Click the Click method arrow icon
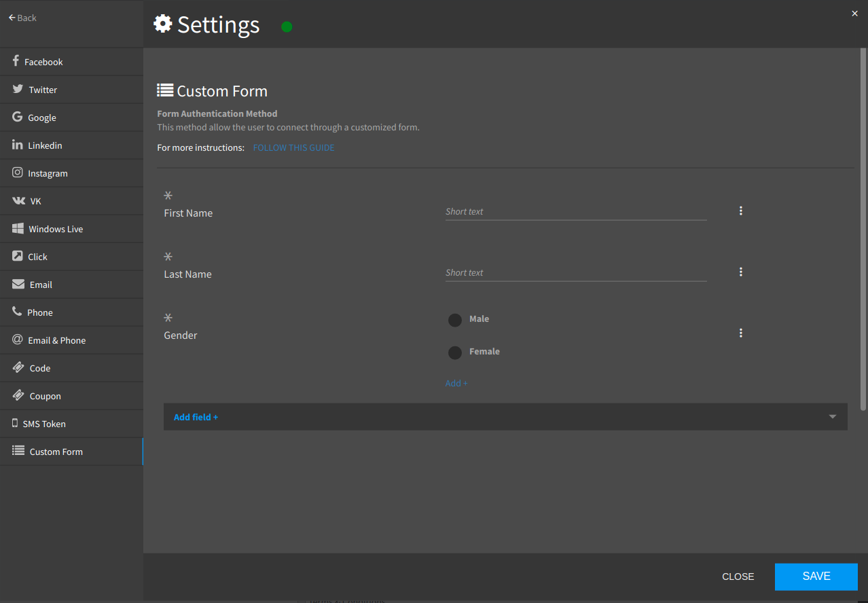 pyautogui.click(x=17, y=256)
